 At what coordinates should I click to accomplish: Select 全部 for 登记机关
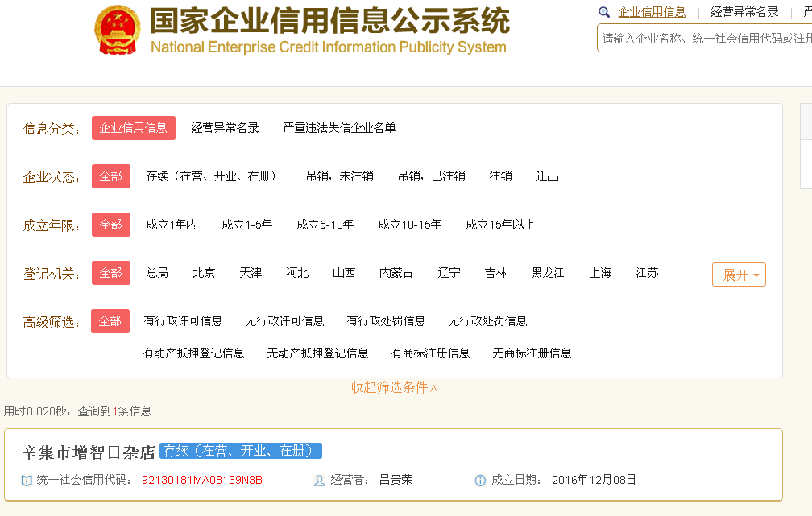pos(111,273)
